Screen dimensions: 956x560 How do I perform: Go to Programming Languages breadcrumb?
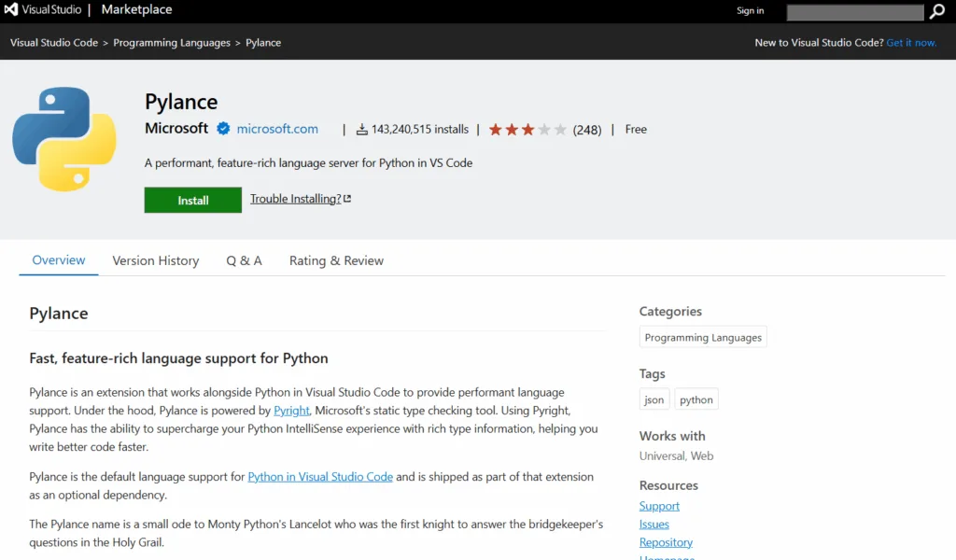coord(172,43)
